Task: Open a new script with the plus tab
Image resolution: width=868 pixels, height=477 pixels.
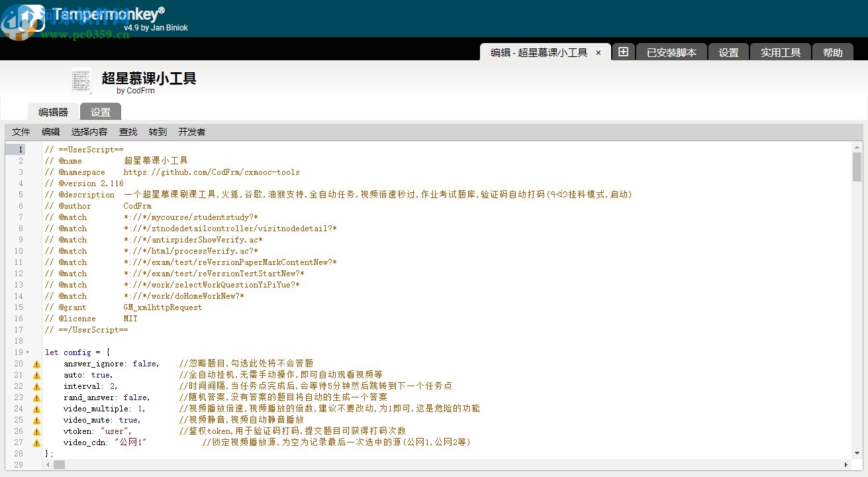Action: 623,52
